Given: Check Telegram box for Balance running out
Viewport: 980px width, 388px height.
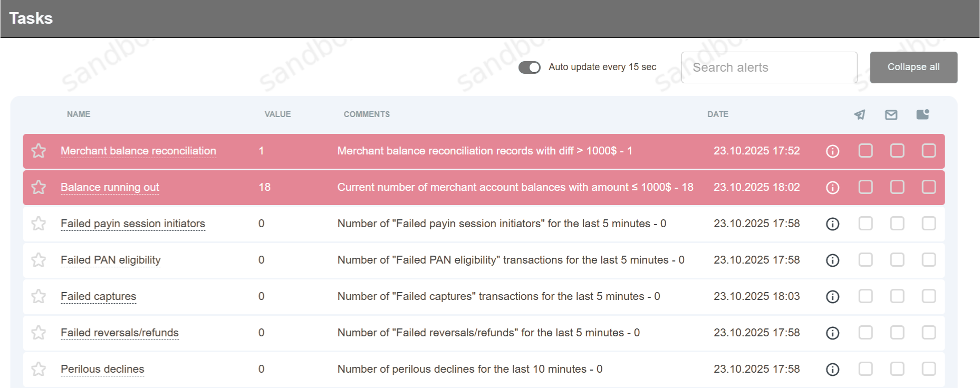Looking at the screenshot, I should point(866,187).
